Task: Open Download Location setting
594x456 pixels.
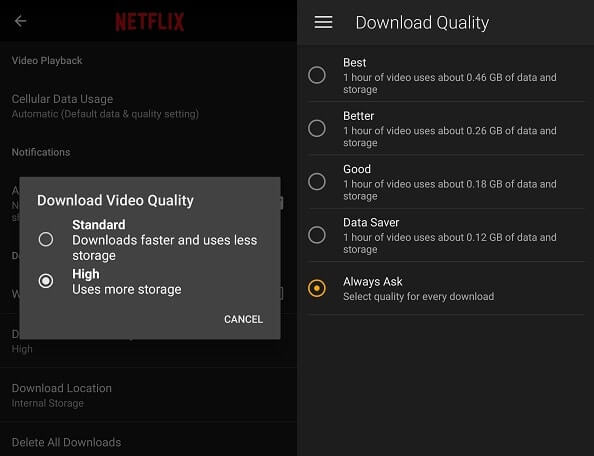Action: click(x=148, y=395)
